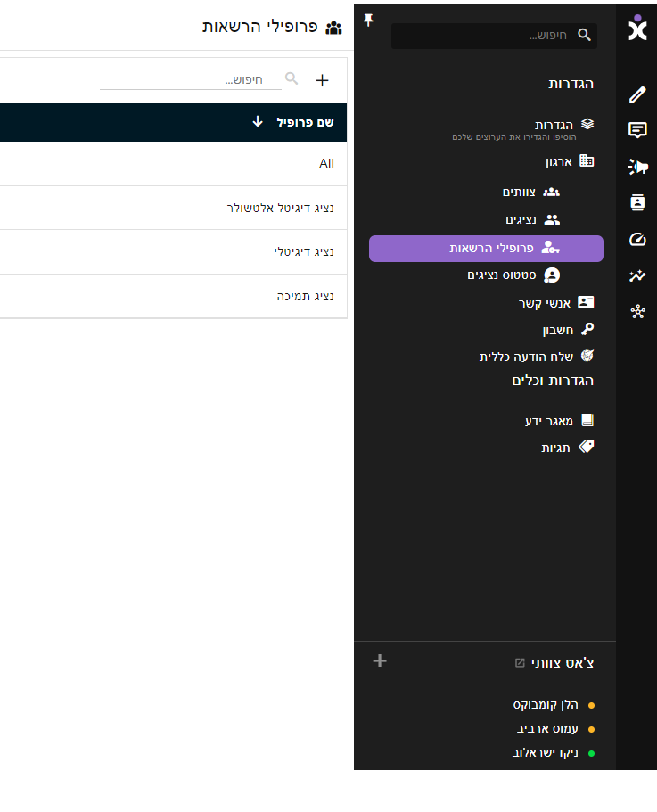Click the network hub icon in the rail
The height and width of the screenshot is (812, 657).
point(637,311)
